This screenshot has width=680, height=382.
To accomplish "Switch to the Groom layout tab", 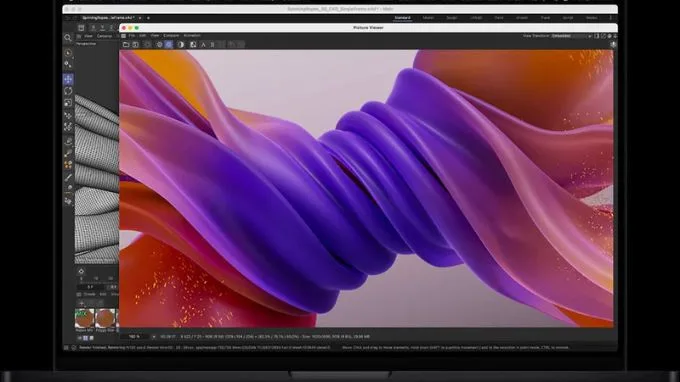I will [522, 18].
